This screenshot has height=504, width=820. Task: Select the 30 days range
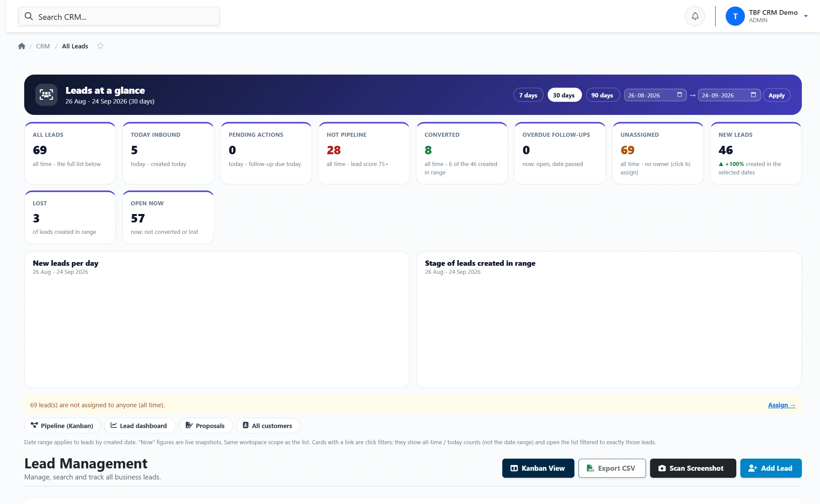[x=564, y=95]
